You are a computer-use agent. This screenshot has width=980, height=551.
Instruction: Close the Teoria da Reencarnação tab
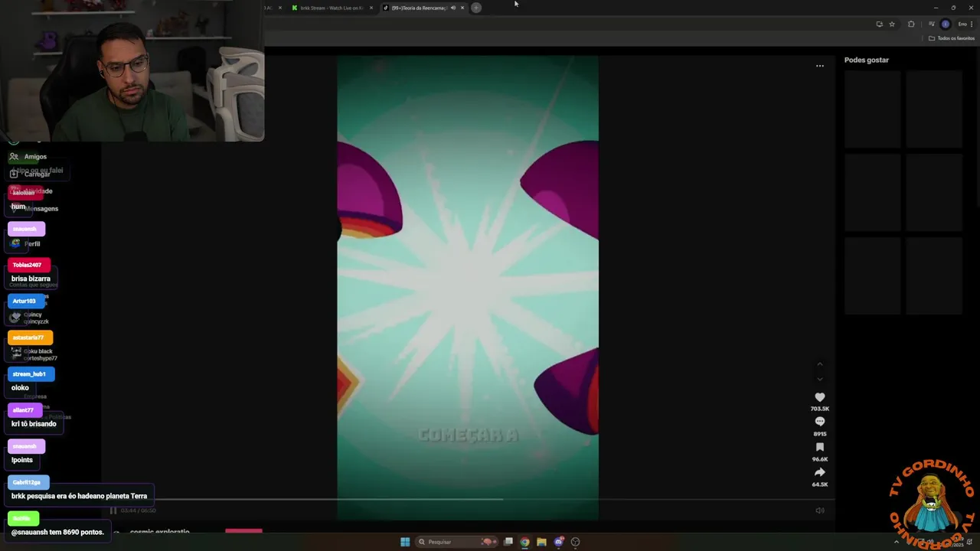click(x=462, y=8)
